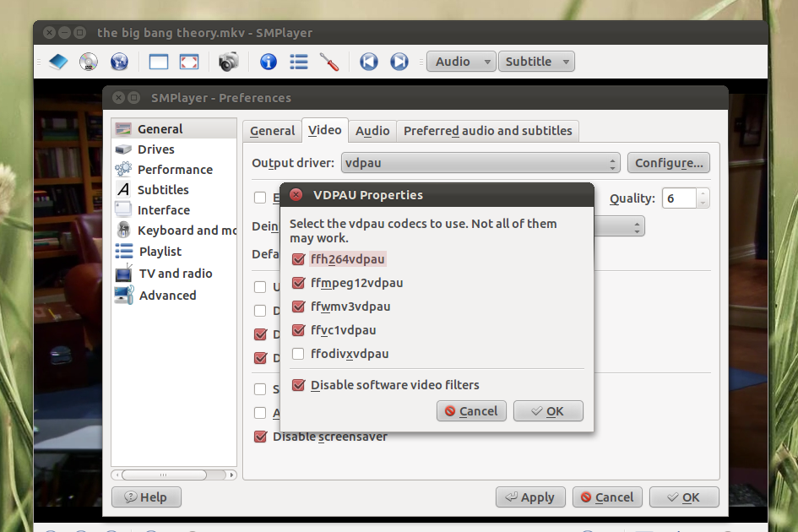
Task: Open the Audio dropdown in the toolbar
Action: click(x=460, y=61)
